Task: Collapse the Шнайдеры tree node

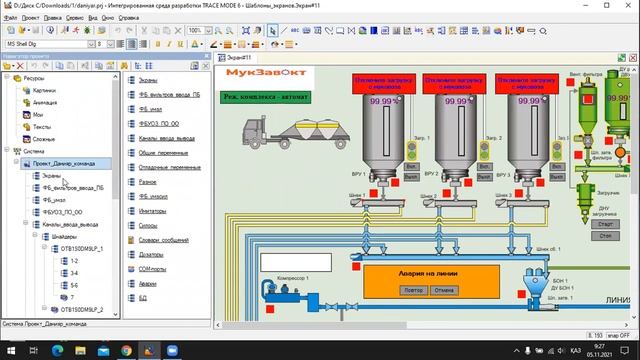Action: [x=35, y=236]
